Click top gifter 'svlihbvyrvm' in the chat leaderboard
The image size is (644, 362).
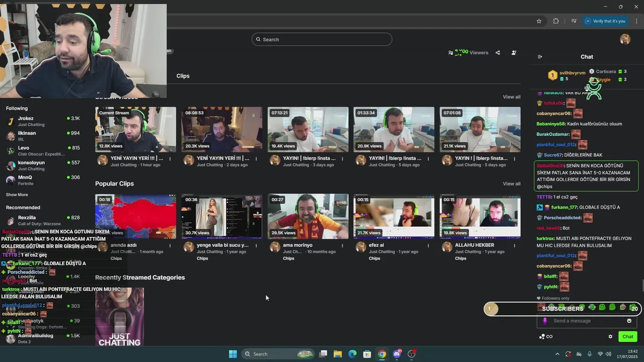tap(573, 73)
